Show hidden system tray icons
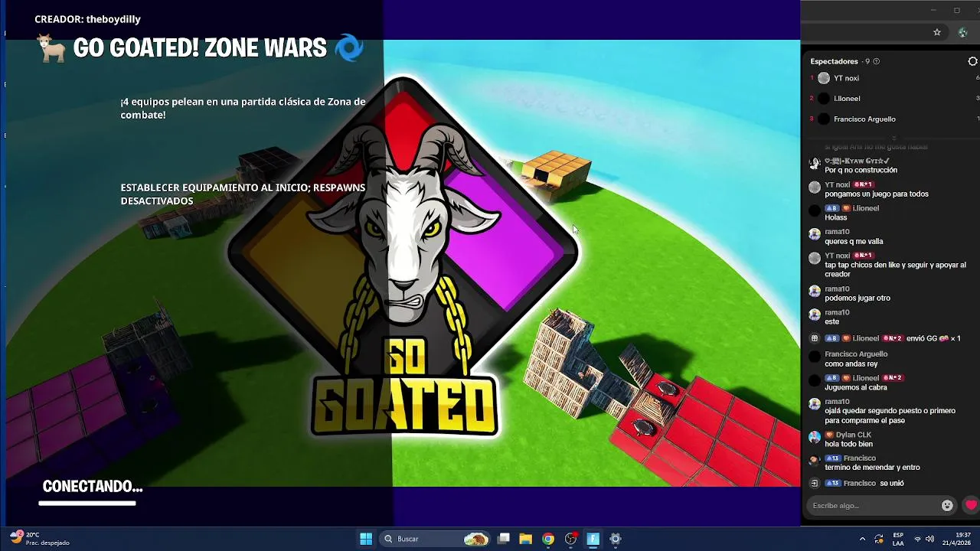The width and height of the screenshot is (980, 551). click(x=862, y=539)
